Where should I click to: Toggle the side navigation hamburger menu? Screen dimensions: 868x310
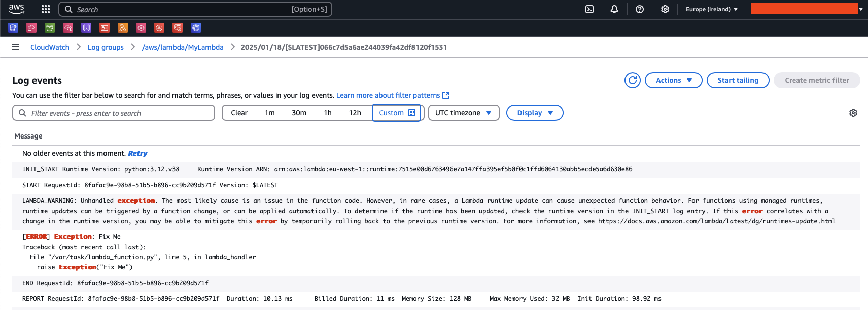click(16, 47)
